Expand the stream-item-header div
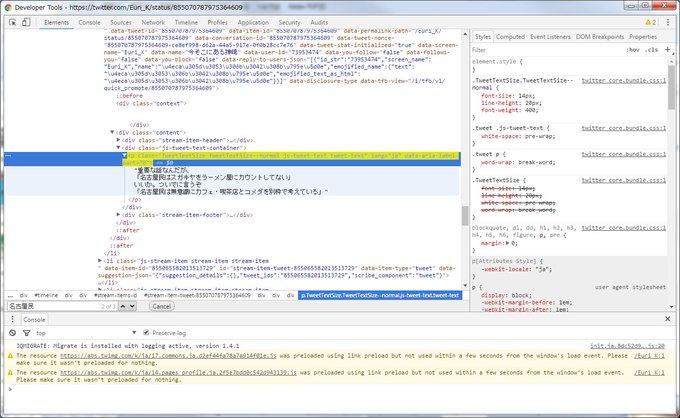This screenshot has width=680, height=418. click(x=118, y=140)
